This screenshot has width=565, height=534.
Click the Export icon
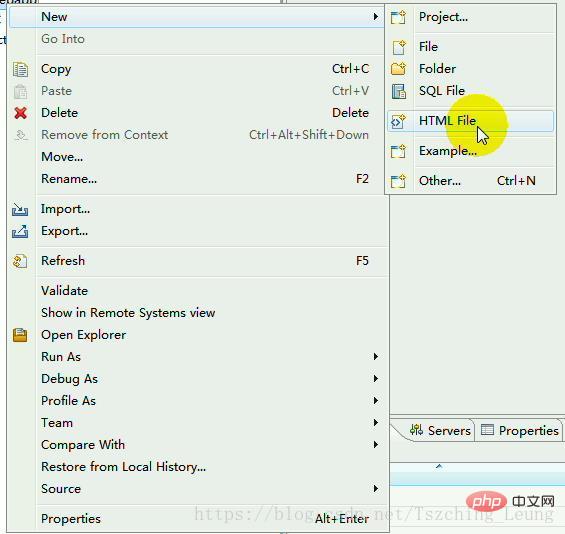(x=20, y=231)
